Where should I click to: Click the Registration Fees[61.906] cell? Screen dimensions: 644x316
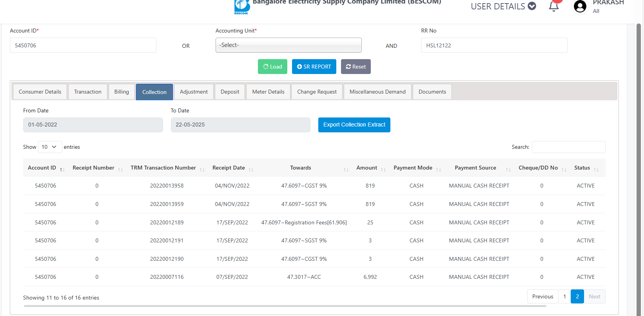(304, 222)
